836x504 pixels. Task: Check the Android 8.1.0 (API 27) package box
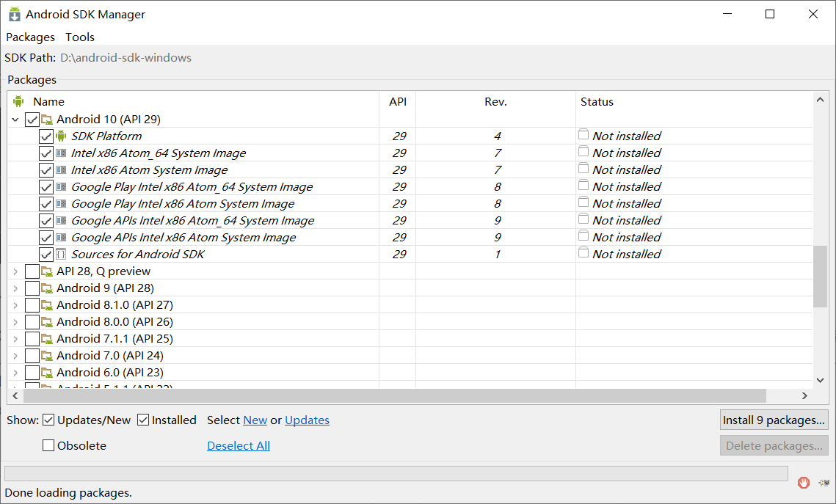32,304
